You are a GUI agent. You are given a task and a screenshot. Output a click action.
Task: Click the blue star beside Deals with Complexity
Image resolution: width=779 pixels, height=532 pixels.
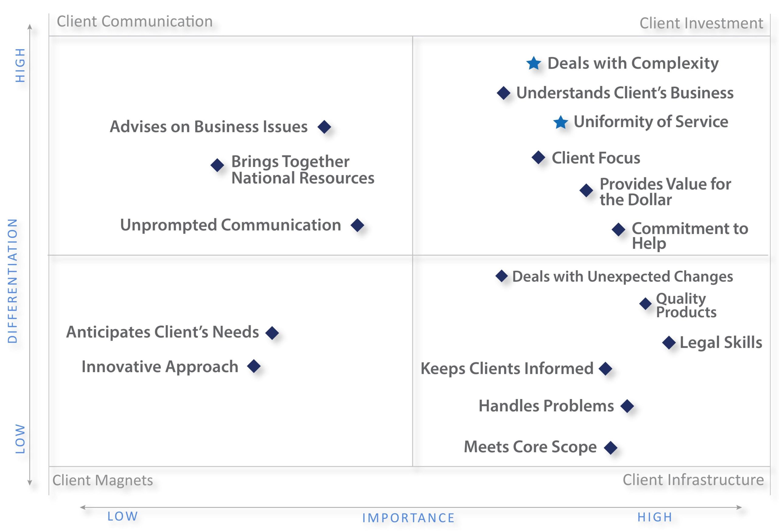(533, 63)
